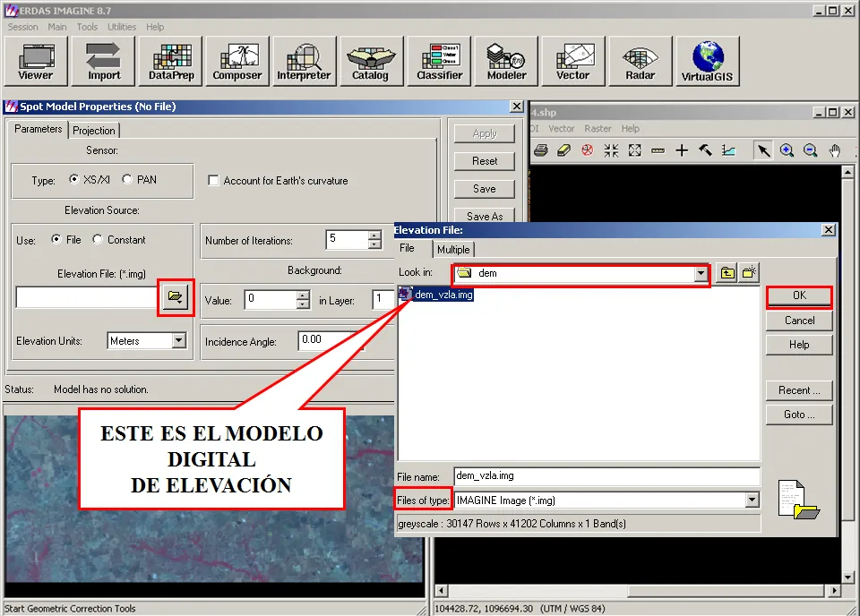Choose Constant as elevation source

coord(98,239)
